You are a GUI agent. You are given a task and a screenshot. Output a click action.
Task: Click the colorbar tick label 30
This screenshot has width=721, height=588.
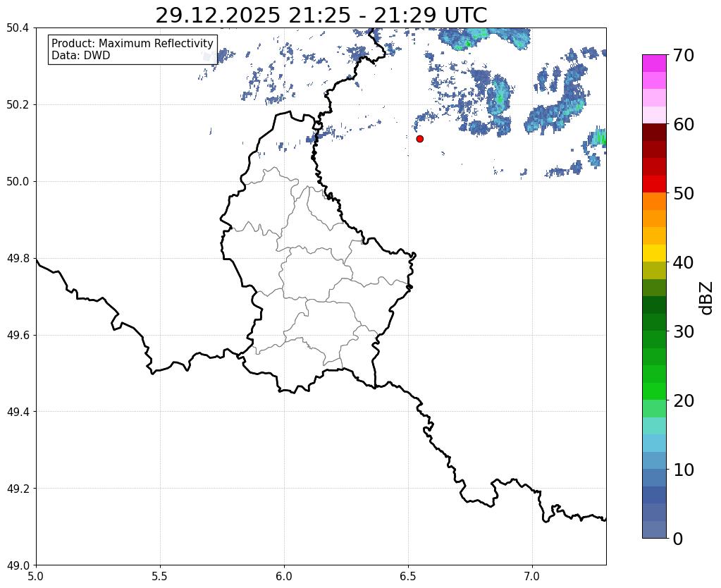tap(683, 331)
